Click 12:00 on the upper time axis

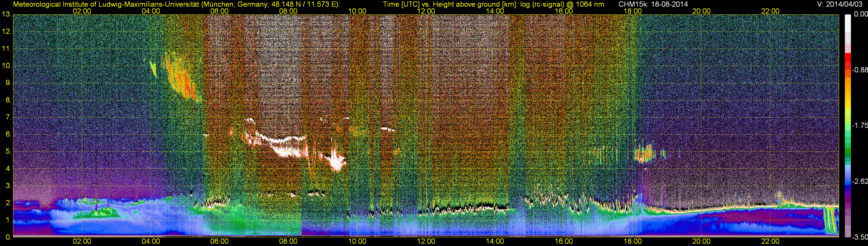coord(426,11)
